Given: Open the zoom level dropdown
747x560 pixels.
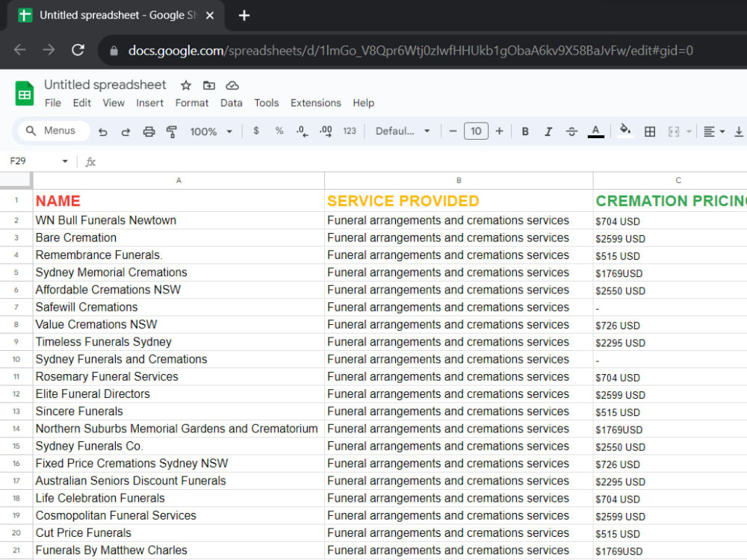Looking at the screenshot, I should [211, 131].
